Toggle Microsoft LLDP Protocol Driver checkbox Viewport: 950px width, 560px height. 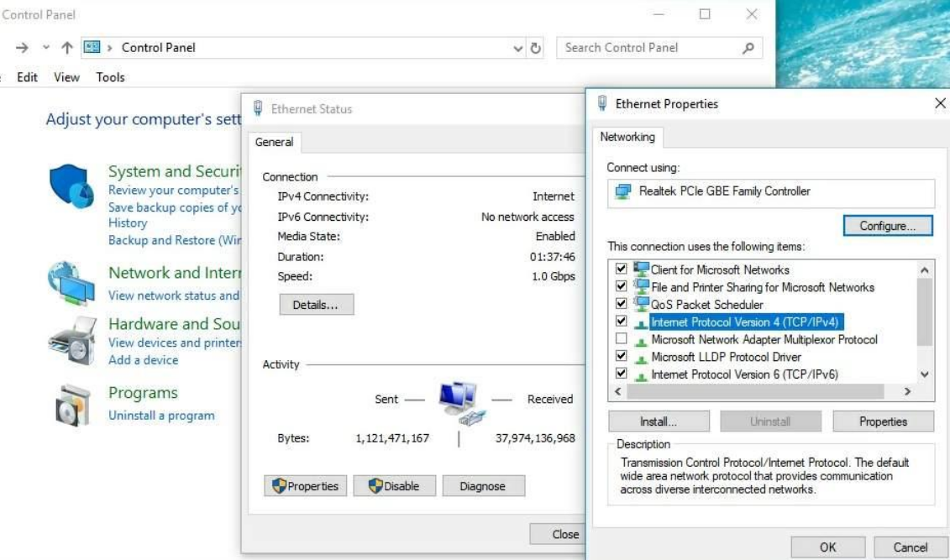621,356
